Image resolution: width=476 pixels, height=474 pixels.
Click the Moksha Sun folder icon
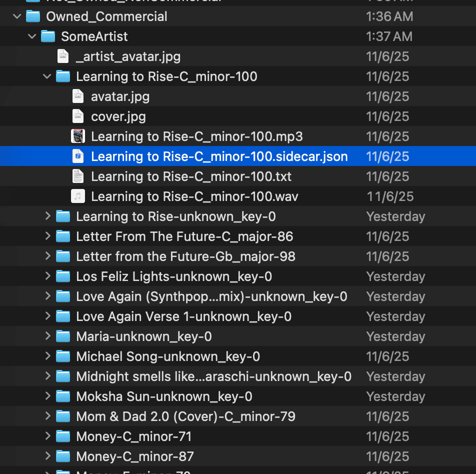[x=62, y=396]
